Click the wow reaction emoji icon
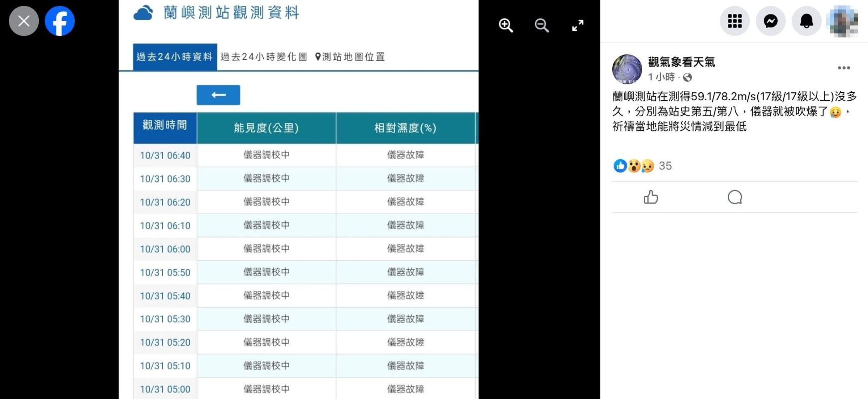Screen dimensions: 868x399 tap(634, 166)
